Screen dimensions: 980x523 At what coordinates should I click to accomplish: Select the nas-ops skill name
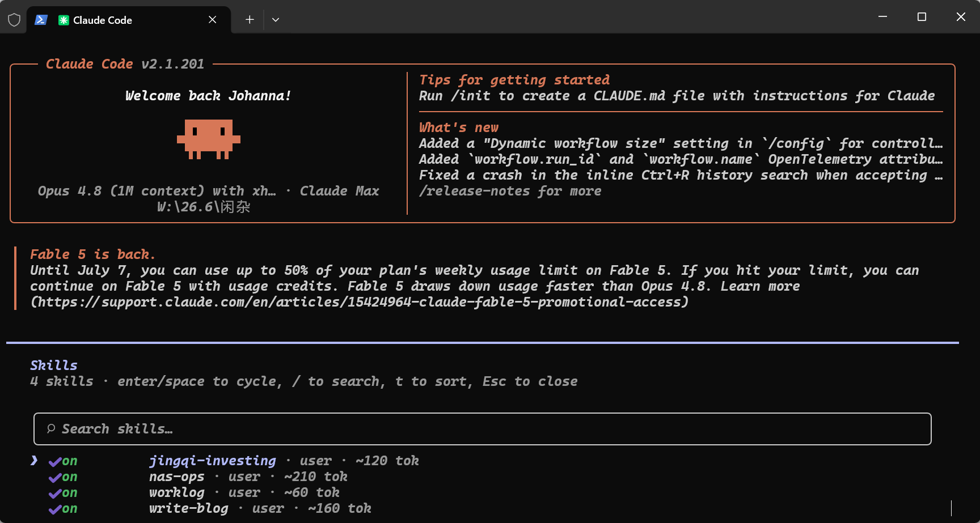click(x=177, y=477)
